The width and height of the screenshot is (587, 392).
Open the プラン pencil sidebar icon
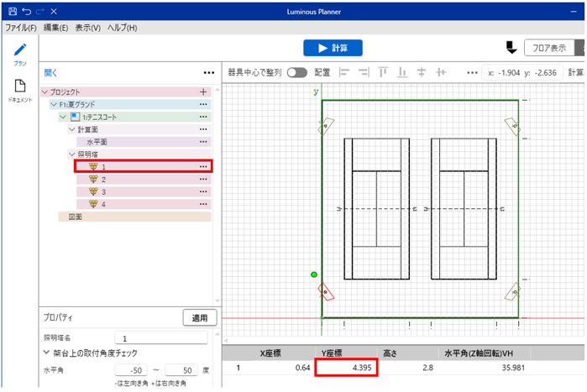[20, 52]
